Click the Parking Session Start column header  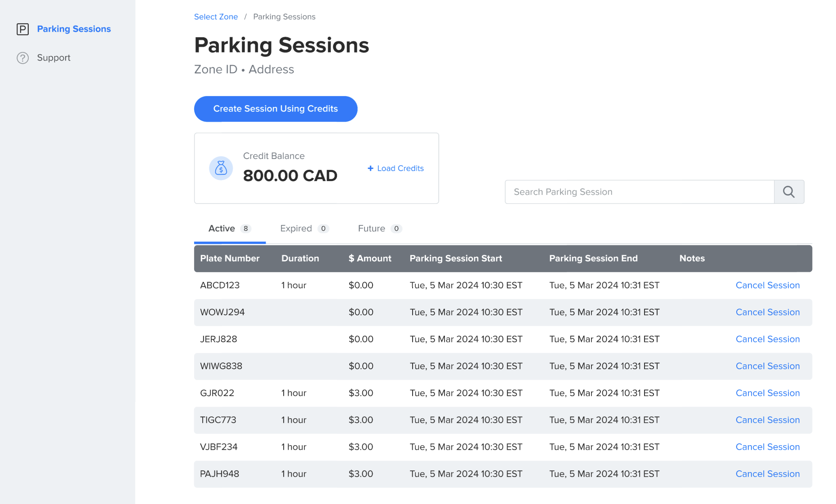(455, 258)
